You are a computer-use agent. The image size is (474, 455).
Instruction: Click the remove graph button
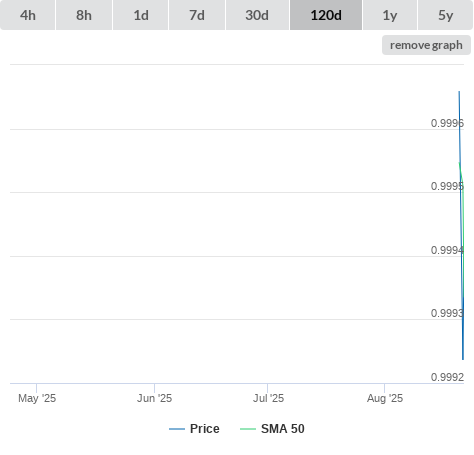click(x=426, y=45)
